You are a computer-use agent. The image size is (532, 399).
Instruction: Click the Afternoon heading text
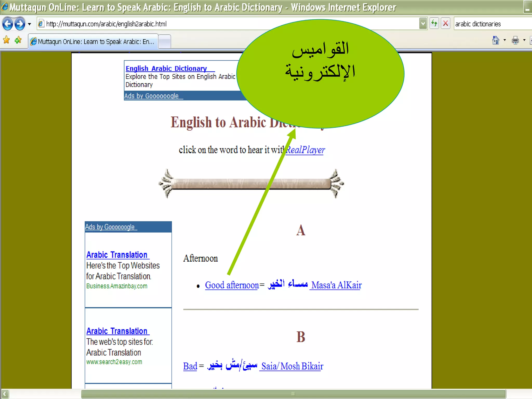coord(201,258)
